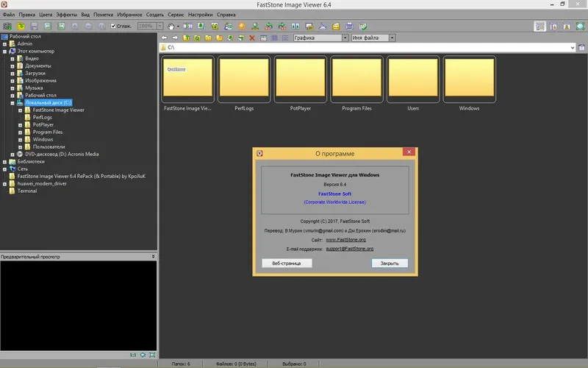The width and height of the screenshot is (588, 368).
Task: Click the printer icon in toolbar
Action: point(349,26)
